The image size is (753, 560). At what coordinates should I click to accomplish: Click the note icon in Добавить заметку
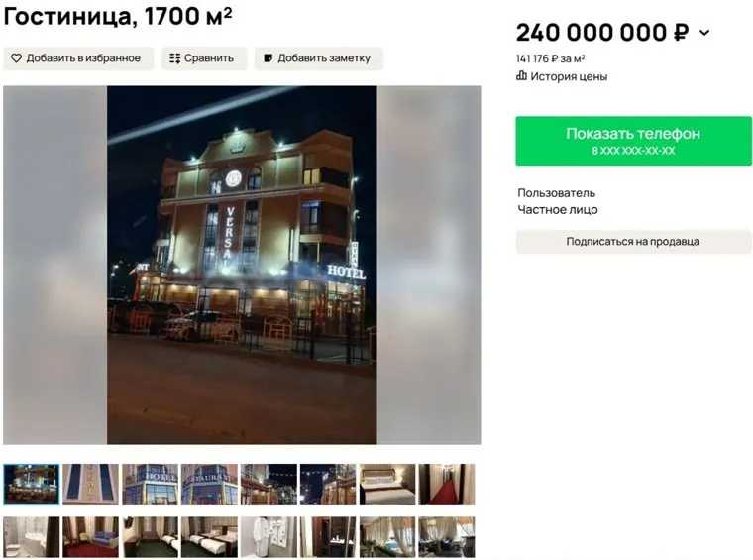click(x=268, y=58)
